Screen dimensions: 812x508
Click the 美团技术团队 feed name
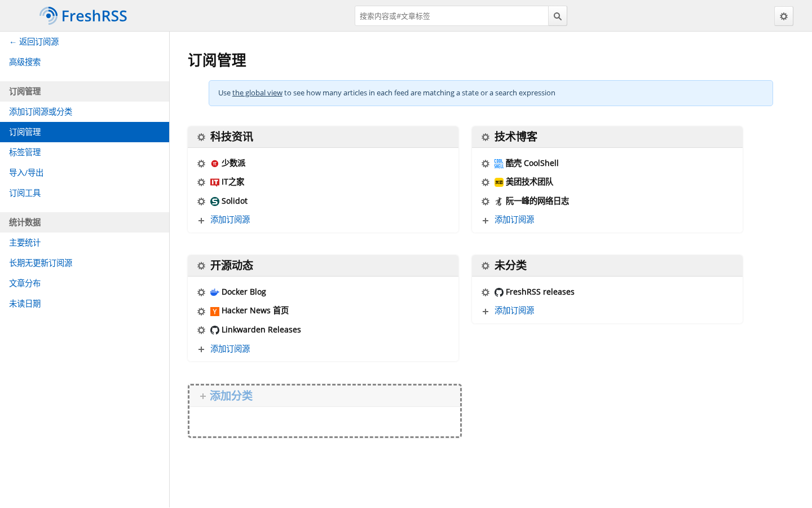click(x=529, y=182)
